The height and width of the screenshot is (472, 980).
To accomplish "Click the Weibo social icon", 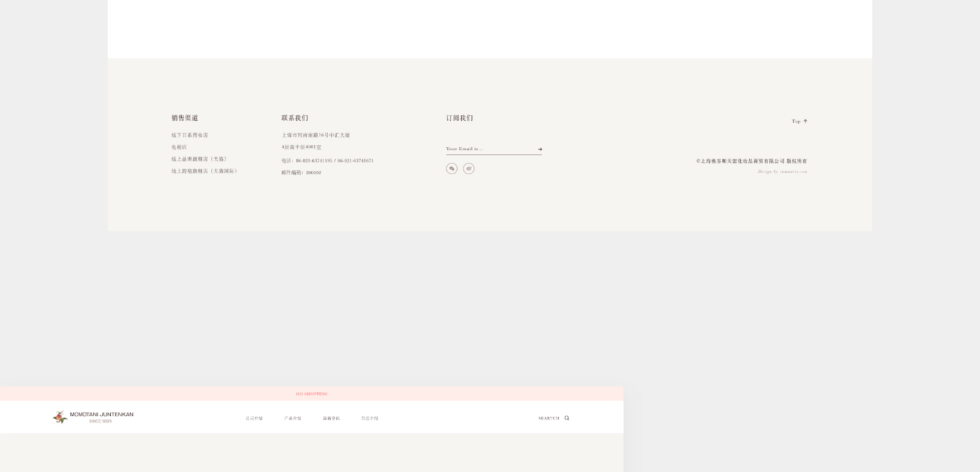I will click(469, 169).
